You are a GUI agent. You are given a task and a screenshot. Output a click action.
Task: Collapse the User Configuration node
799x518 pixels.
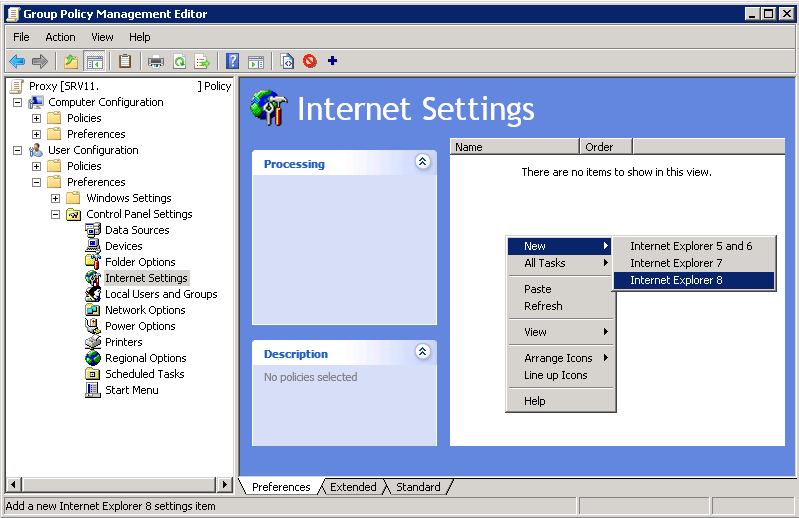(17, 151)
